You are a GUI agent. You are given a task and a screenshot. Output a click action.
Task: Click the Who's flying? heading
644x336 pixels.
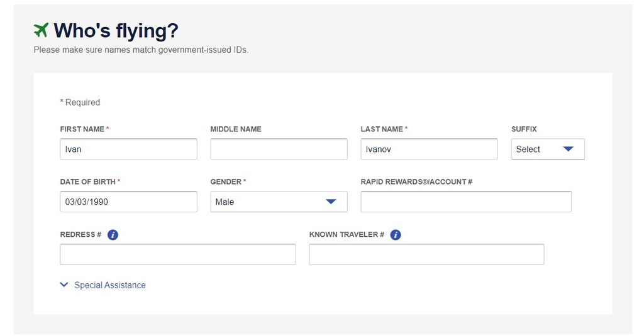tap(116, 31)
